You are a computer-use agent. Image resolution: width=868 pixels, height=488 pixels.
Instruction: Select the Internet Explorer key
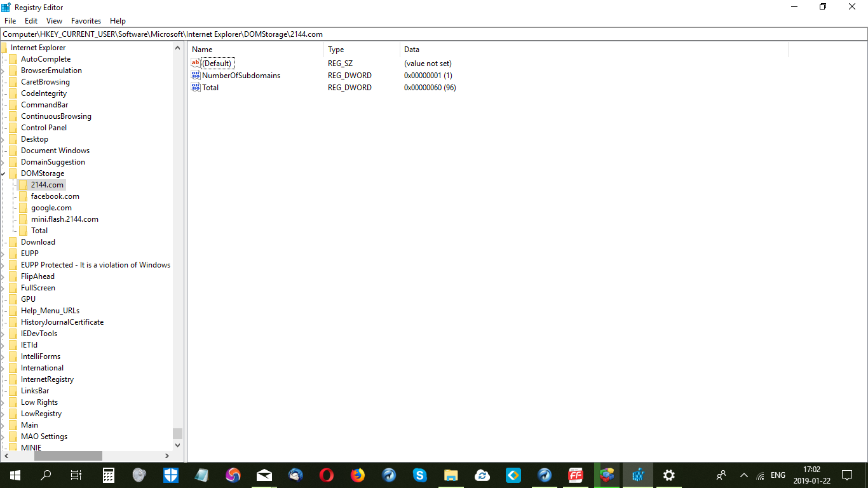coord(38,48)
